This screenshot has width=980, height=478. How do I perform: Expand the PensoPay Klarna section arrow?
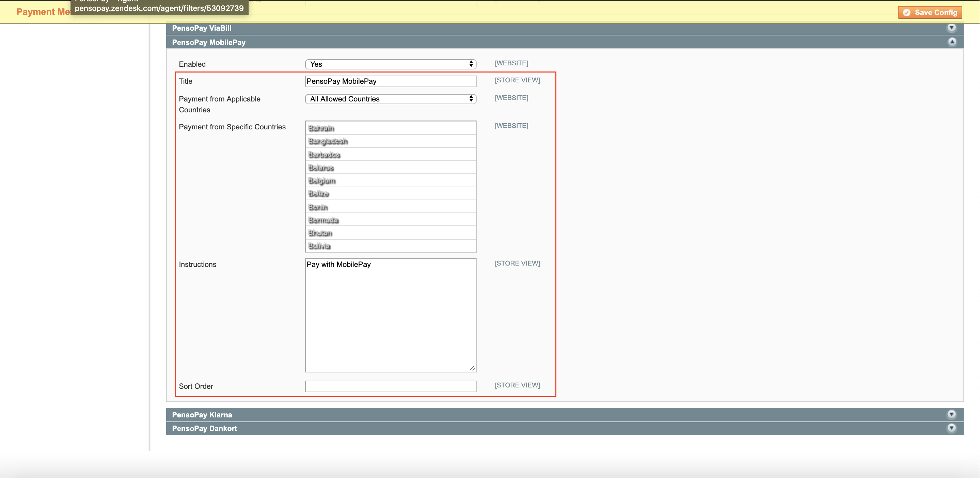point(951,414)
